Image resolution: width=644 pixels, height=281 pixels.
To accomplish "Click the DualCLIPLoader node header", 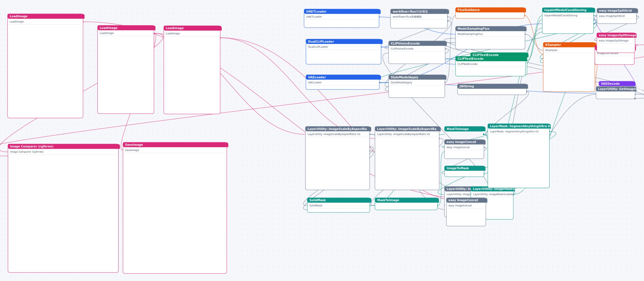I will pos(344,41).
